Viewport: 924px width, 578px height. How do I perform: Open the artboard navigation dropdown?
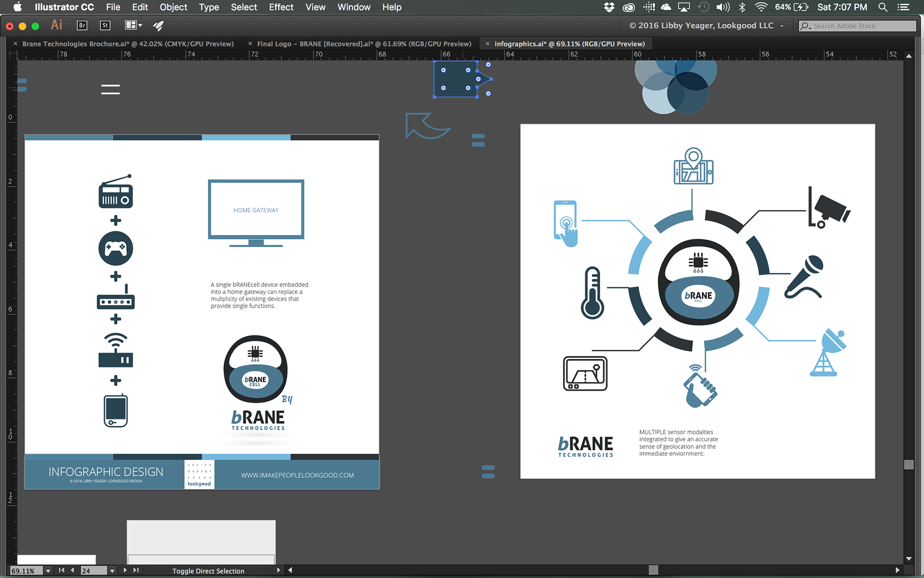point(112,571)
